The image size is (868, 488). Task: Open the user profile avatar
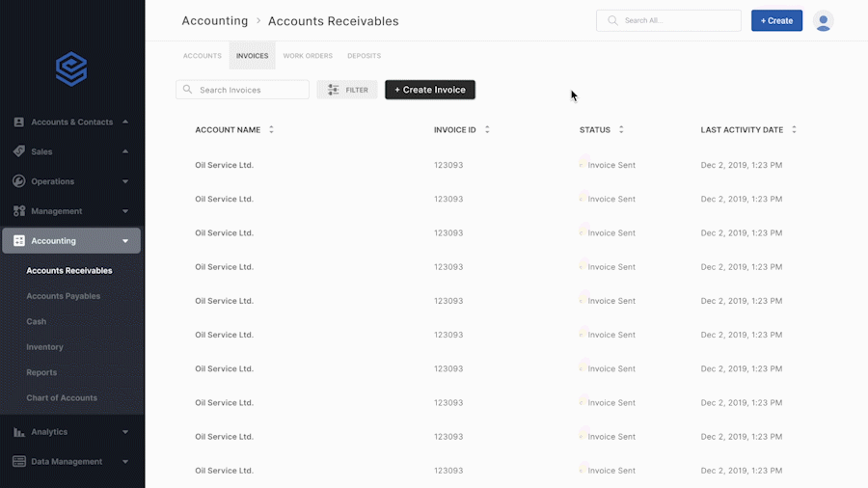pos(823,21)
